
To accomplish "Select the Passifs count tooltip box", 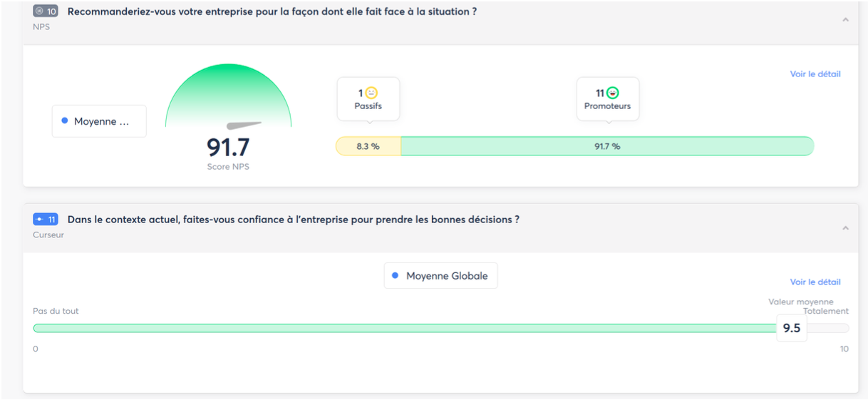I will coord(368,99).
